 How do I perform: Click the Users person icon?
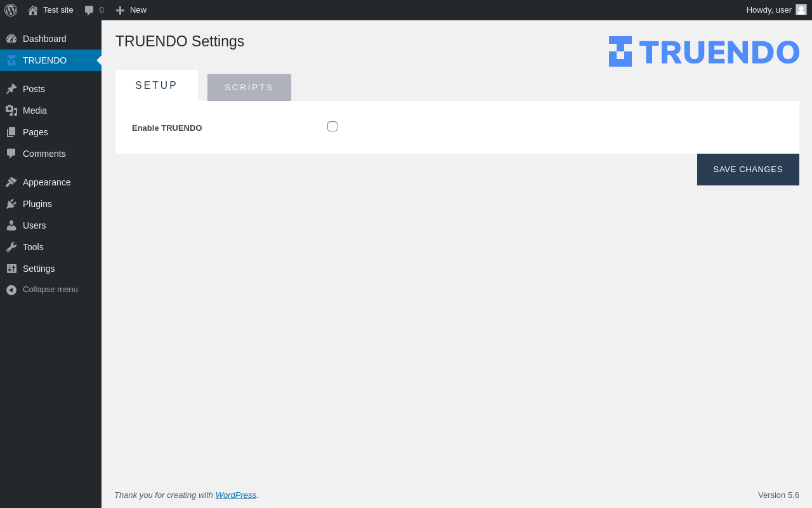coord(11,225)
